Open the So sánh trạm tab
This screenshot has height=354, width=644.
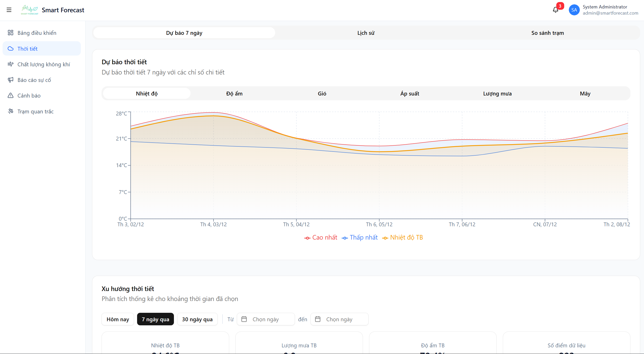pos(547,33)
